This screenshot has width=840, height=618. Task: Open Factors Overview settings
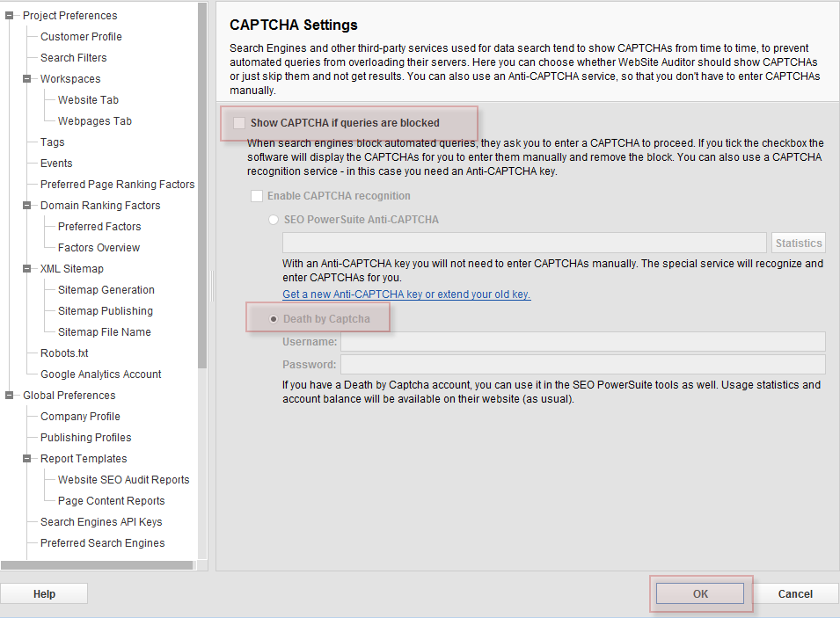tap(99, 247)
